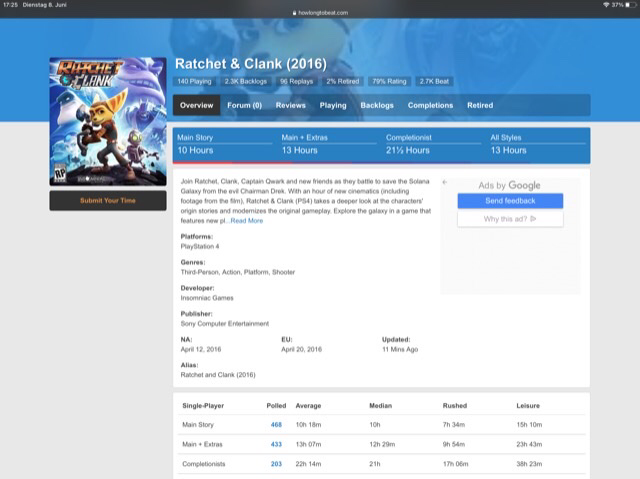Click the Ratchet & Clank (2016) title
The image size is (640, 479).
[251, 64]
